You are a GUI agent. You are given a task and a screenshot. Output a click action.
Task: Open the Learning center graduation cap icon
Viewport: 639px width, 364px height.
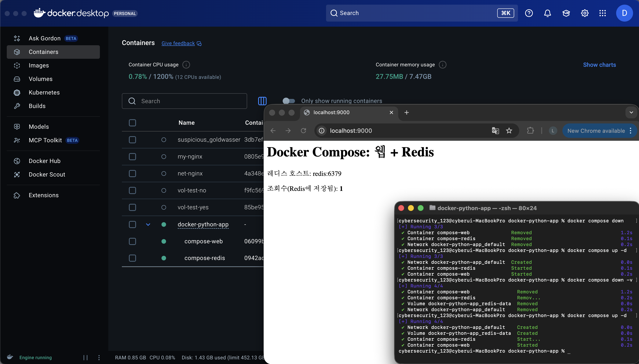(x=566, y=13)
